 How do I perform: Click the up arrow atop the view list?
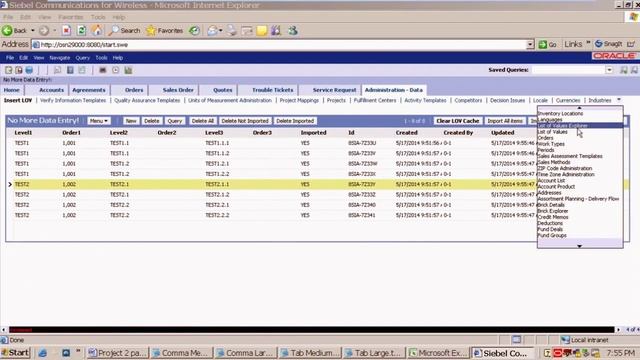579,108
